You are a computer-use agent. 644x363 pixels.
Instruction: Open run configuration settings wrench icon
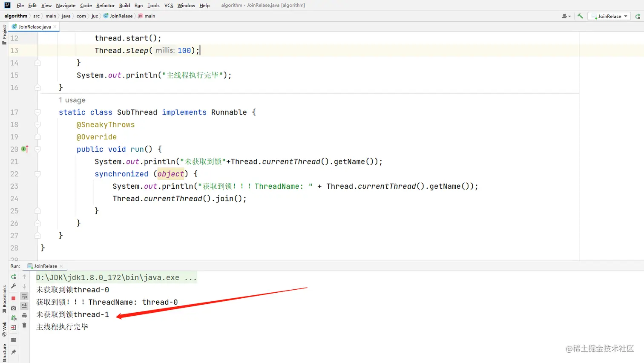14,286
